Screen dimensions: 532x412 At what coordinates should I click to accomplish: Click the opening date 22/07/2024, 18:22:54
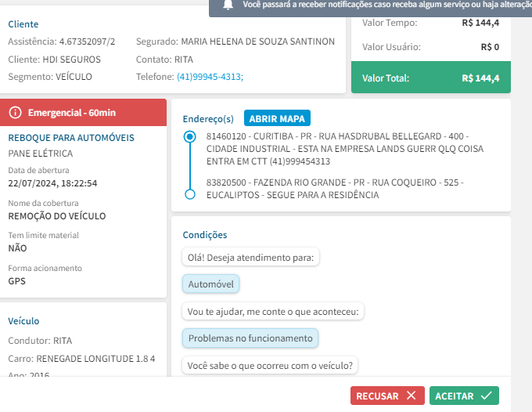click(x=52, y=183)
